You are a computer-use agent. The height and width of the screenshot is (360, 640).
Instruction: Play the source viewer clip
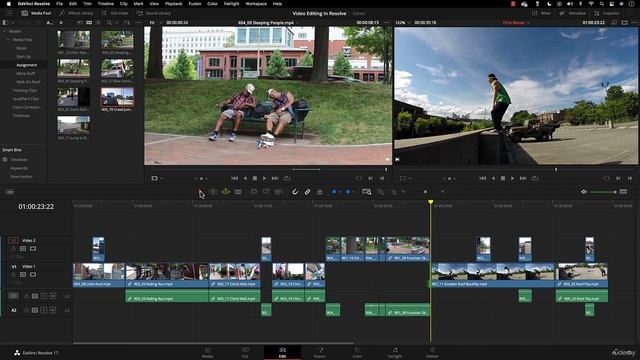pyautogui.click(x=264, y=178)
